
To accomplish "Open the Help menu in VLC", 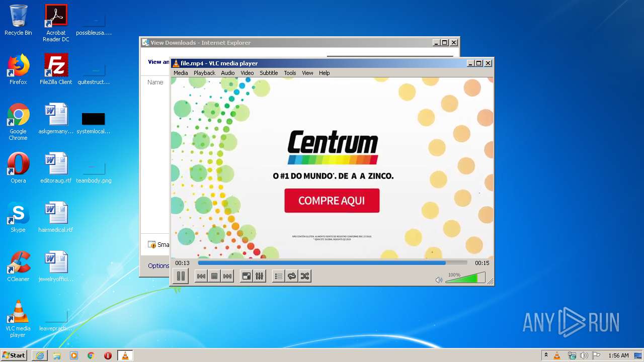I will pos(325,73).
